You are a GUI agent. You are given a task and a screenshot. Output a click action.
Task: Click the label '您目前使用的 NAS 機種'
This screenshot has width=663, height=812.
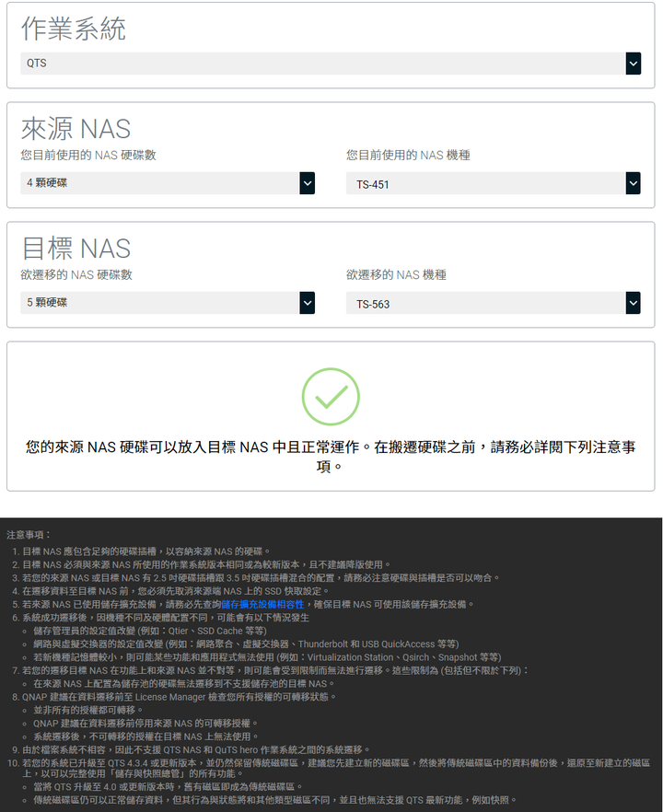pyautogui.click(x=408, y=156)
